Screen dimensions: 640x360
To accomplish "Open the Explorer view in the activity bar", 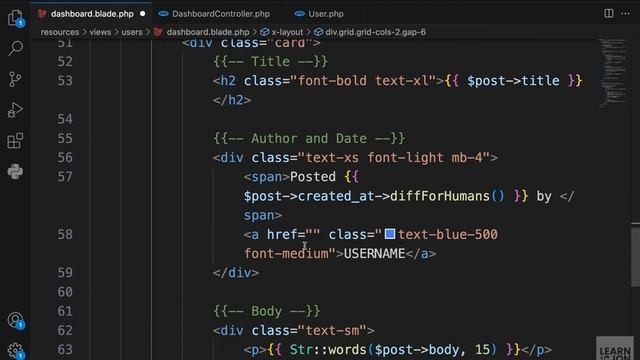I will point(15,18).
